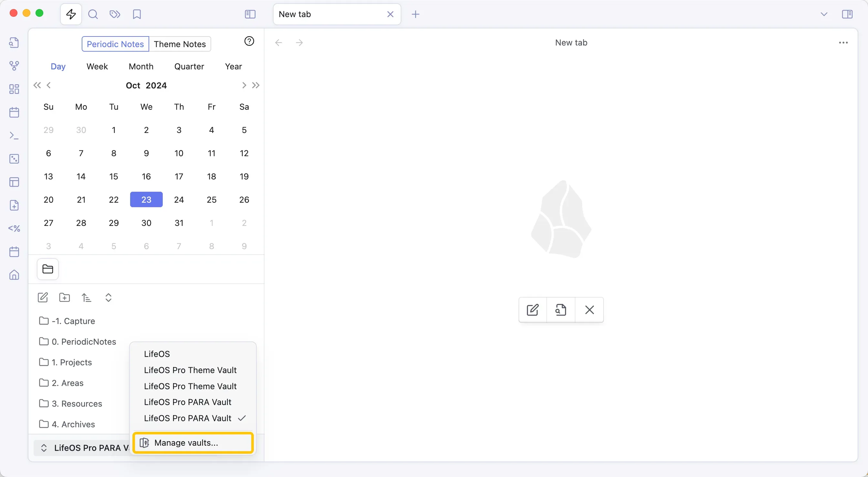Click the new file plus icon in ribbon

click(x=14, y=205)
